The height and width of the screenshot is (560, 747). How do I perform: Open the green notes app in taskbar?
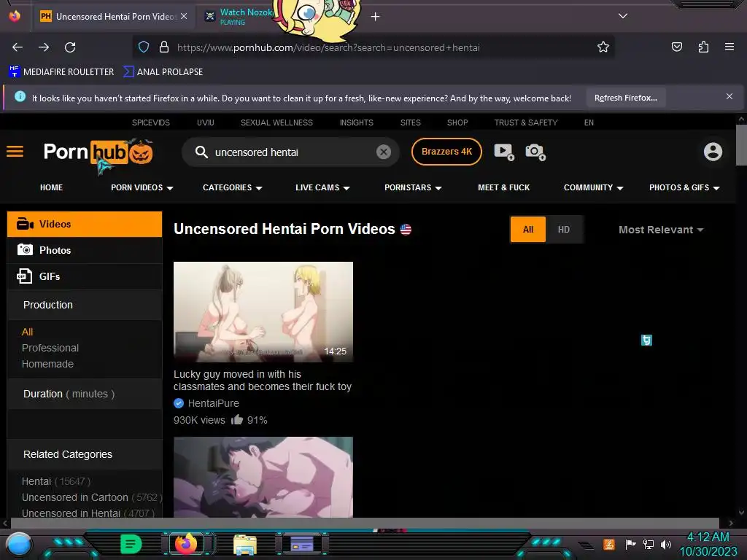[131, 544]
